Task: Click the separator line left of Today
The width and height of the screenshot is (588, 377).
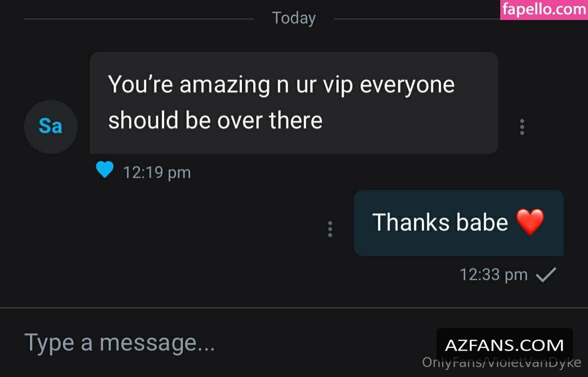Action: tap(139, 18)
